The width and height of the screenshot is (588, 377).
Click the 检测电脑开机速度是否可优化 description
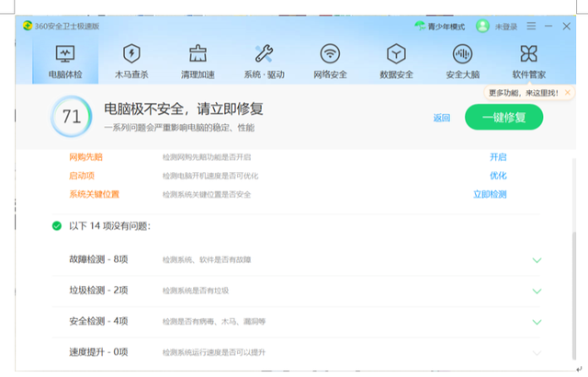210,176
